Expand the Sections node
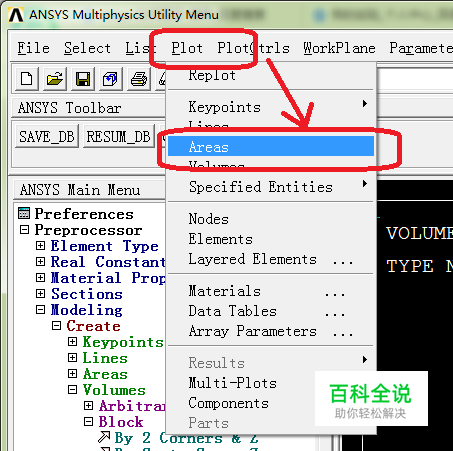The image size is (453, 451). 40,294
